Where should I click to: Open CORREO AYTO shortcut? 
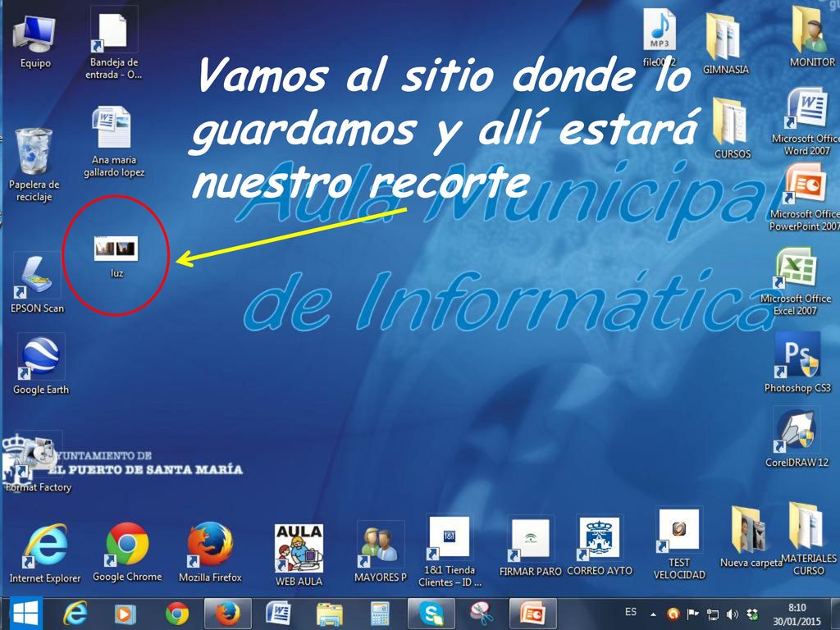[x=600, y=547]
